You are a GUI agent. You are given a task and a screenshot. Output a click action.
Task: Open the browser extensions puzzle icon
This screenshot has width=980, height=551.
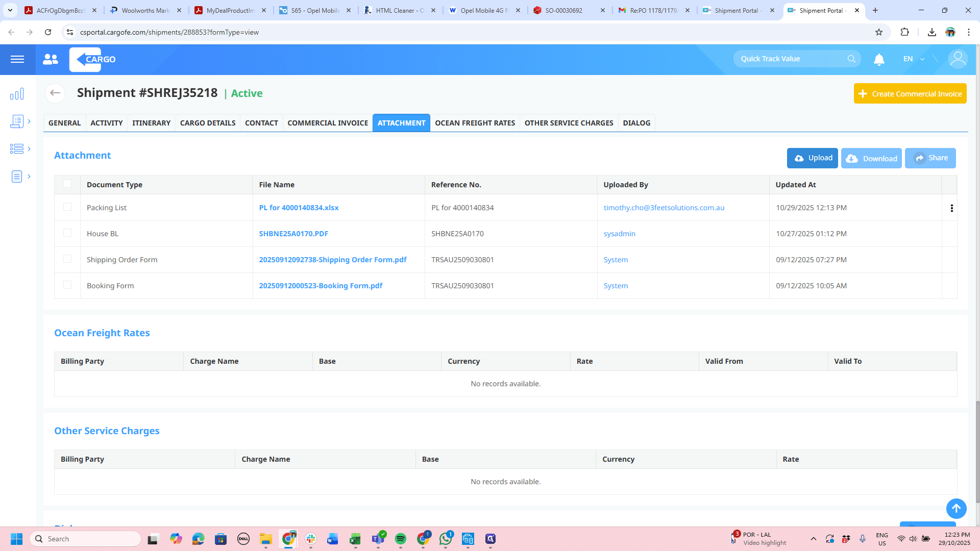tap(904, 32)
